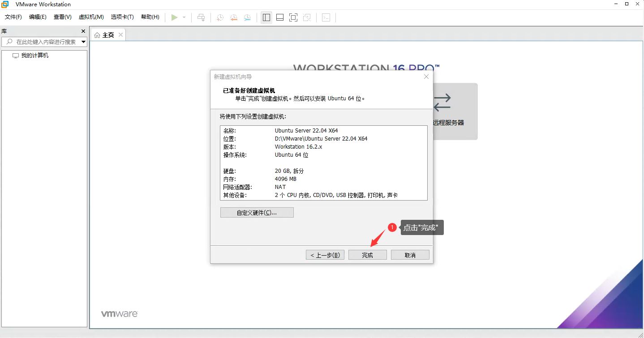Close the 库 library panel
644x338 pixels.
click(x=83, y=31)
